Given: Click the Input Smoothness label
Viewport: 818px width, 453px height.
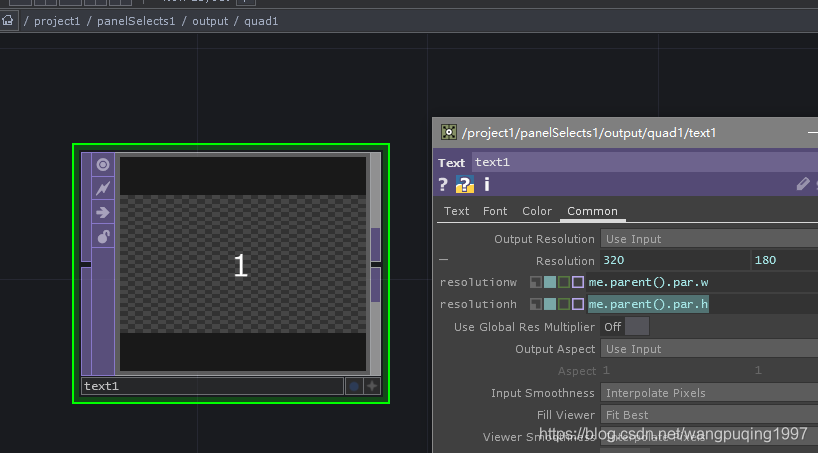Looking at the screenshot, I should point(543,393).
